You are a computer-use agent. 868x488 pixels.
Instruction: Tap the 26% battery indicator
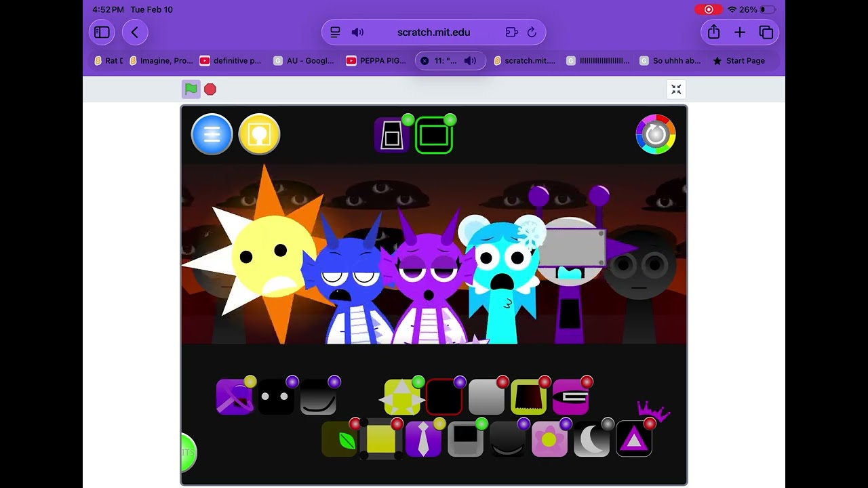(757, 9)
